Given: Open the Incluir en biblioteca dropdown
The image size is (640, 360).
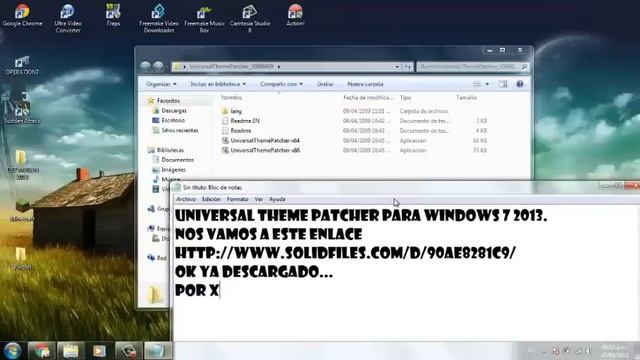Looking at the screenshot, I should point(218,84).
